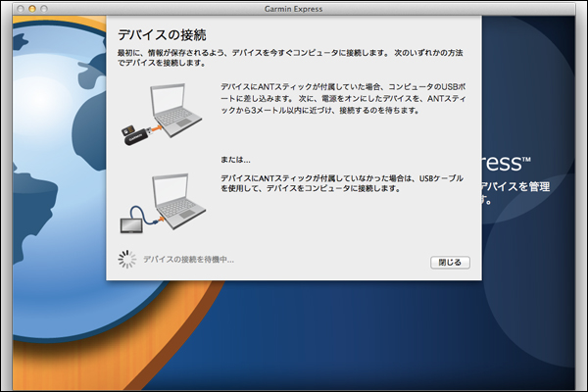Click the USB cable instructions paragraph
The width and height of the screenshot is (588, 392).
(342, 183)
